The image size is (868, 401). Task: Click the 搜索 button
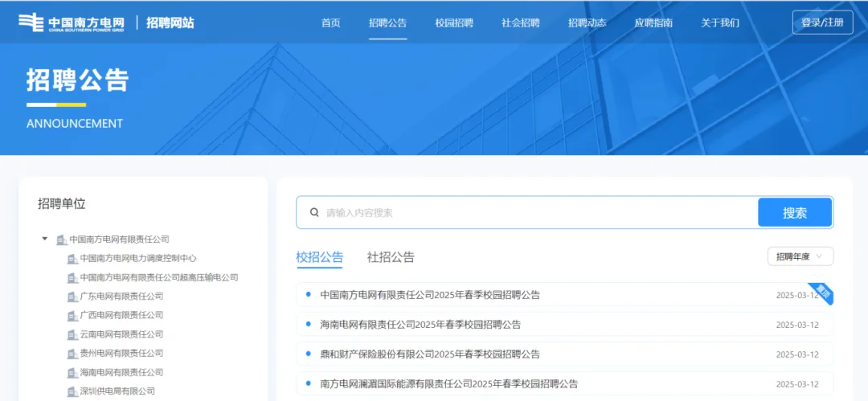point(795,213)
